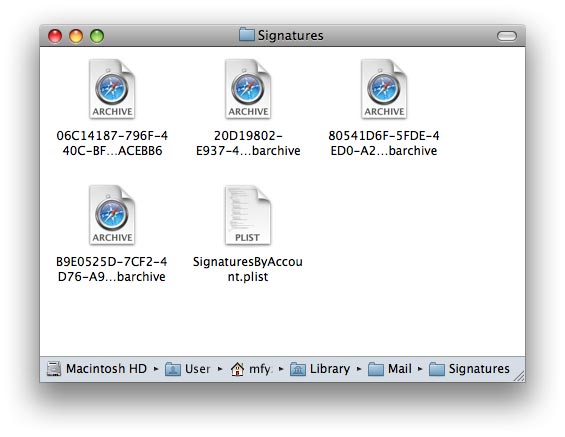The height and width of the screenshot is (437, 565).
Task: Click the Macintosh HD drive icon in path bar
Action: [54, 369]
